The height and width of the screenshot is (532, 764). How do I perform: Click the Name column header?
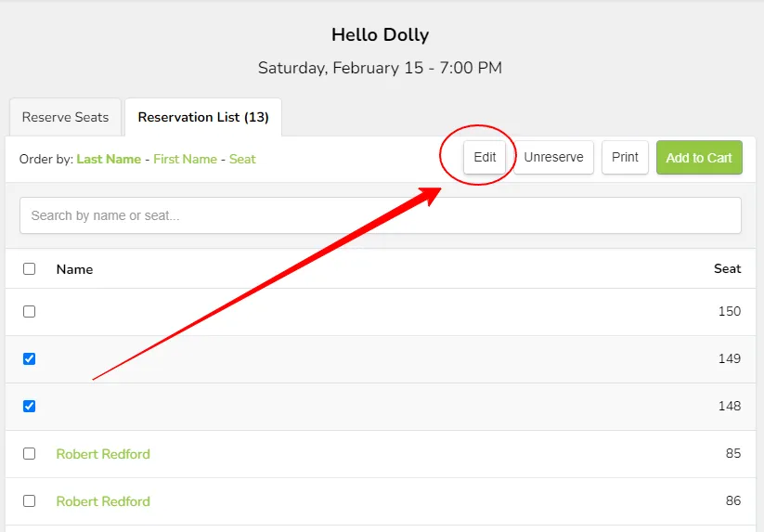coord(74,269)
